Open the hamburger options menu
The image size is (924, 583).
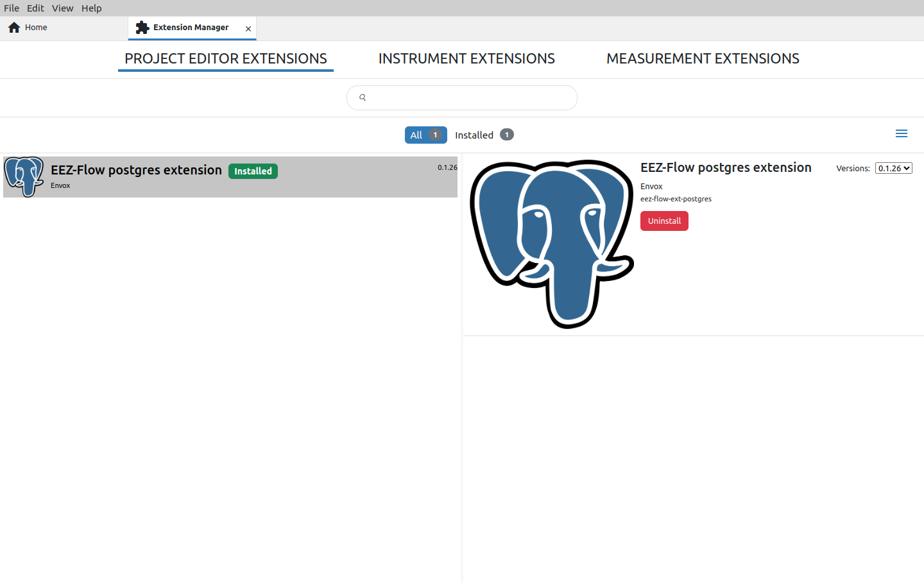[x=902, y=133]
